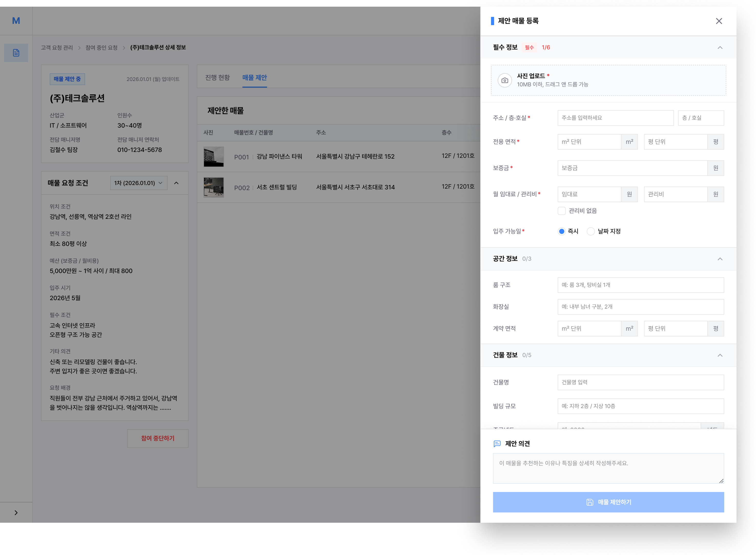This screenshot has width=756, height=555.
Task: Click the 참여 중단하기 button
Action: pos(158,438)
